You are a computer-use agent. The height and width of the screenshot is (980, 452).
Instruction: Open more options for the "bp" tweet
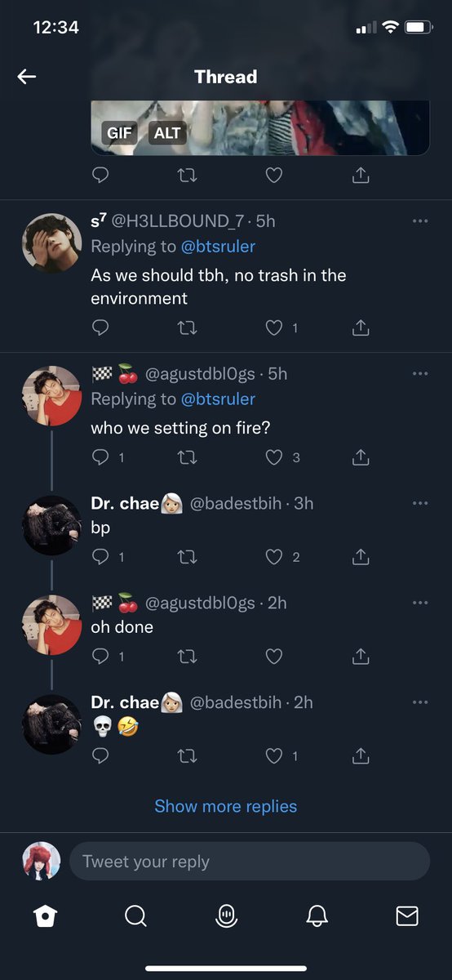(x=420, y=503)
